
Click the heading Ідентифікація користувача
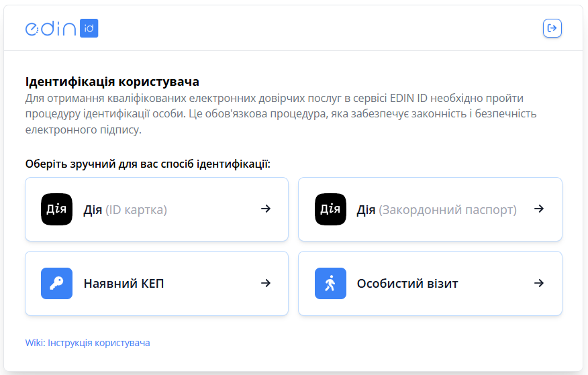click(112, 82)
